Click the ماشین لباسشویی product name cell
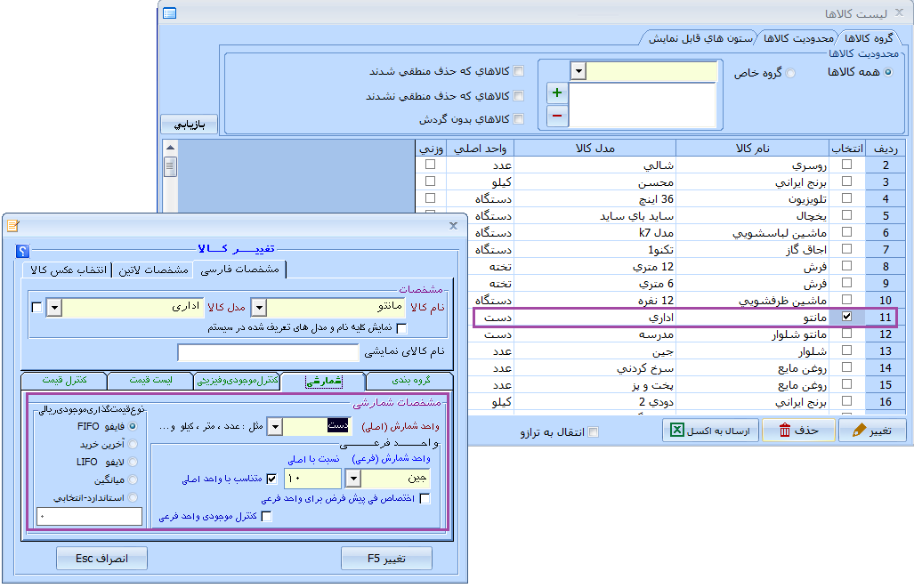The width and height of the screenshot is (914, 588). (753, 232)
